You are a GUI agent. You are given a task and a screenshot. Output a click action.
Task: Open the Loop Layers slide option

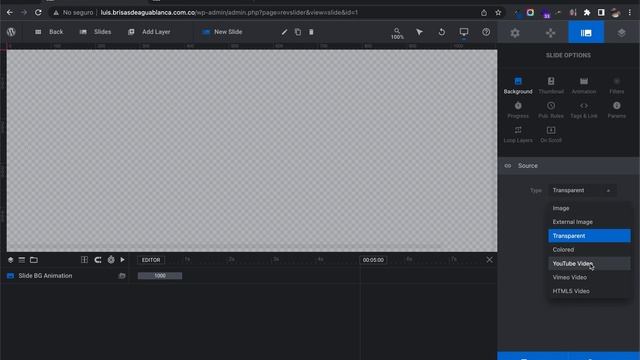pyautogui.click(x=518, y=134)
